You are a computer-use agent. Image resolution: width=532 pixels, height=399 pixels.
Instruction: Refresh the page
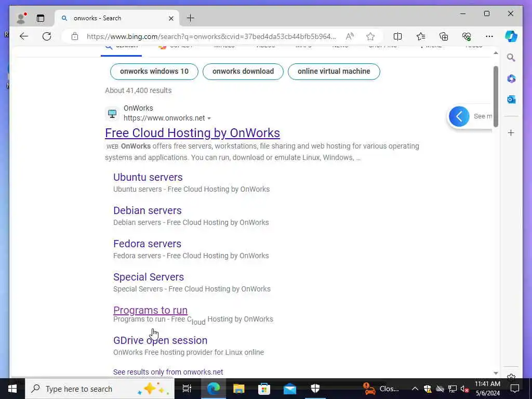47,36
